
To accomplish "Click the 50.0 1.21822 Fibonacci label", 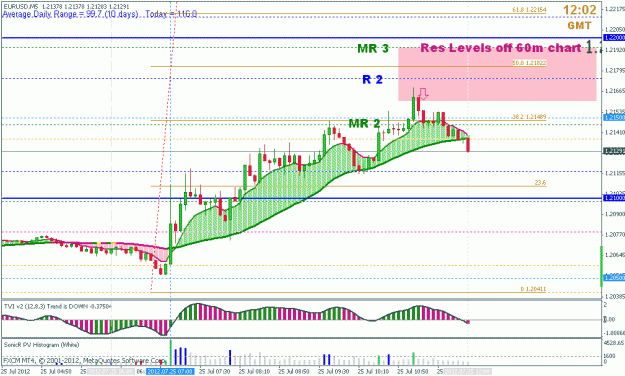I will coord(529,63).
